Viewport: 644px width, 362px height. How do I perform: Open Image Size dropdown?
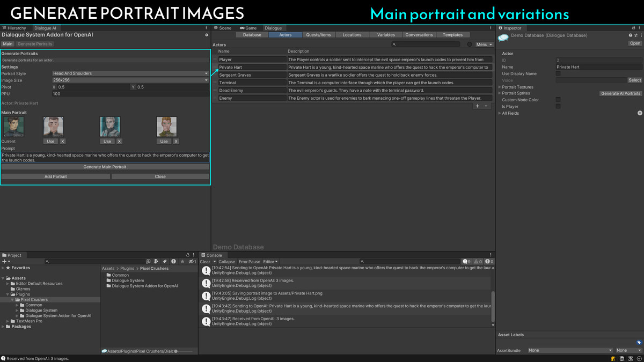point(130,80)
